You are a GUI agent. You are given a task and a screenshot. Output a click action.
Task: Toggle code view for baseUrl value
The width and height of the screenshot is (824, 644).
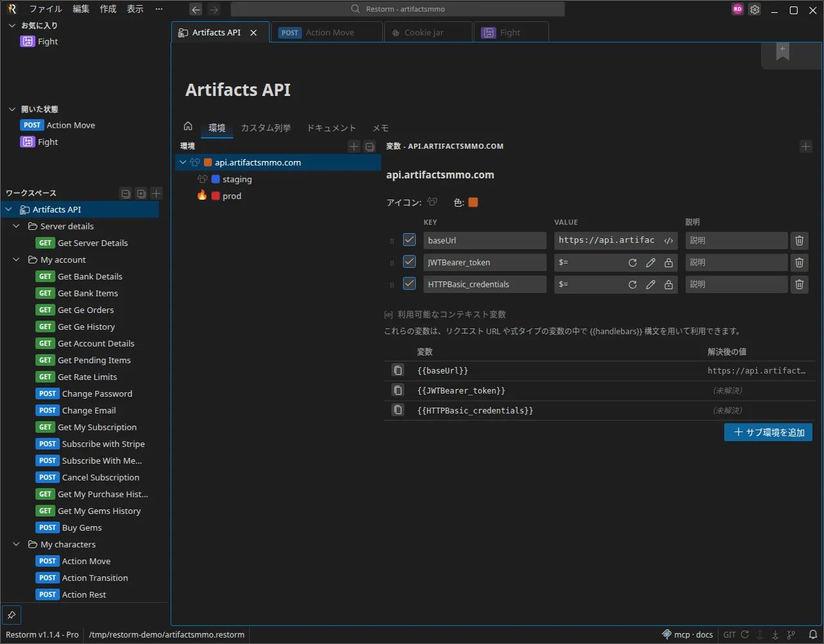click(x=669, y=240)
